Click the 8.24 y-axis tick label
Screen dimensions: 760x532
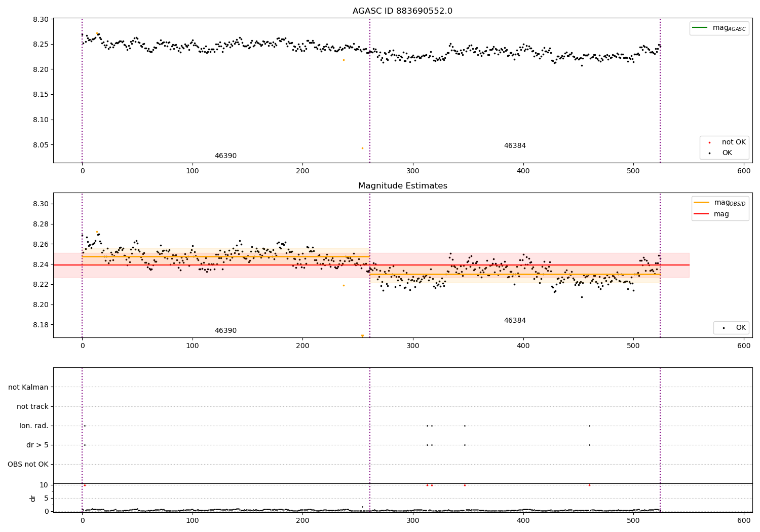[x=41, y=264]
